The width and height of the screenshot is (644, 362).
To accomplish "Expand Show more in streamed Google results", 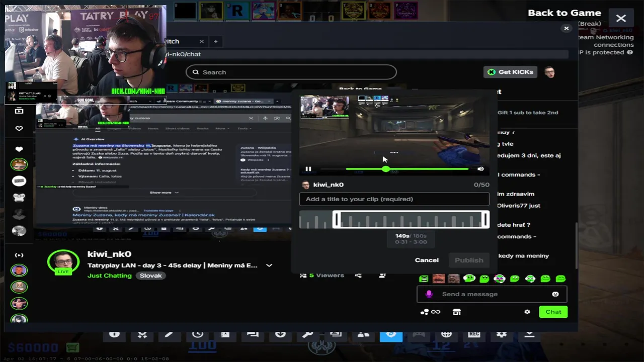I will coord(164,193).
